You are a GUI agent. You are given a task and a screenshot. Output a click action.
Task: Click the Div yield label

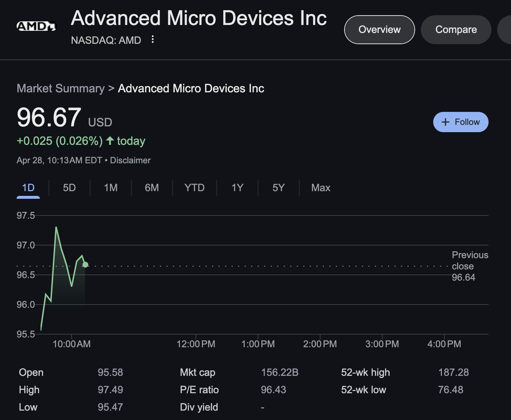[199, 407]
